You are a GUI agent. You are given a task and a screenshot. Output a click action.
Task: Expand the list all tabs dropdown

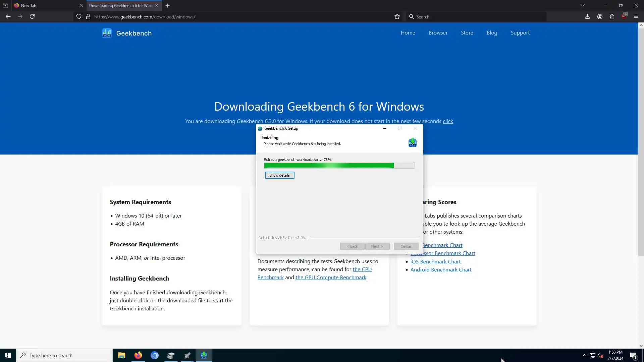[x=583, y=5]
